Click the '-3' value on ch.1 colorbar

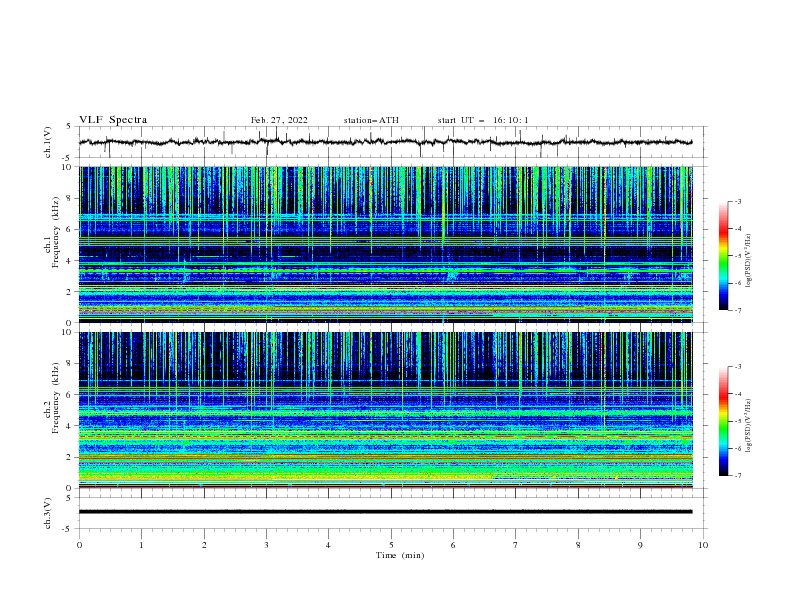pyautogui.click(x=737, y=201)
